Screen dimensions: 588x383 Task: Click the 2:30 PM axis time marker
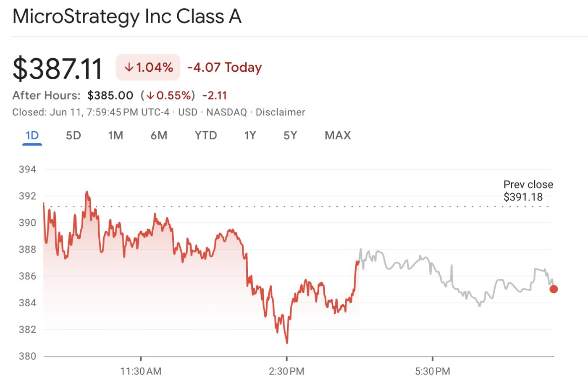tap(287, 371)
